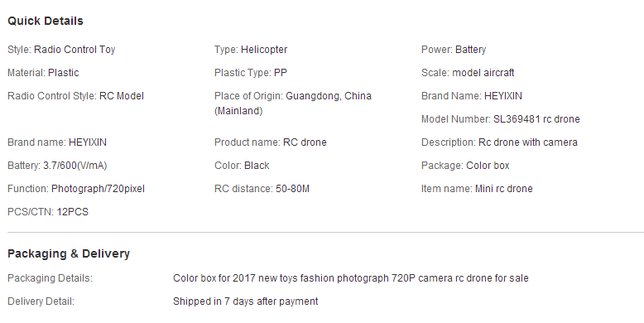
Task: Select the Material Plastic detail
Action: (43, 73)
